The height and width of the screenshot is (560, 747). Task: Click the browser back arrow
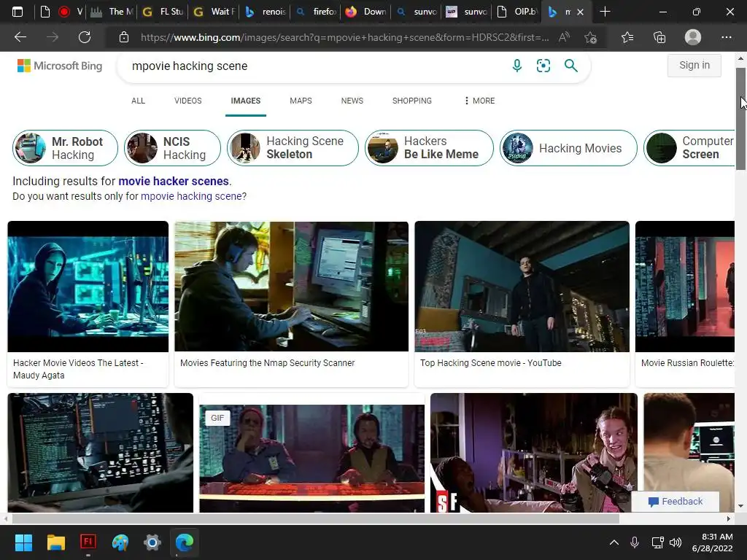click(x=20, y=37)
